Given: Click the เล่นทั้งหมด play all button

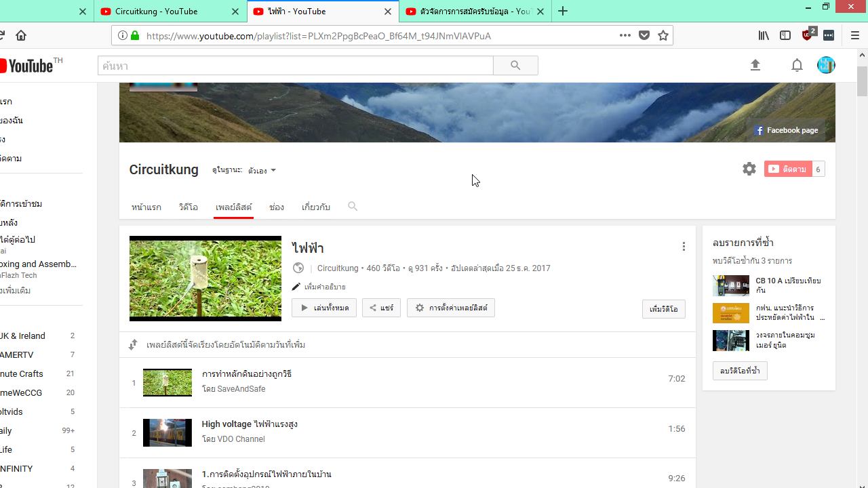Looking at the screenshot, I should (x=323, y=308).
